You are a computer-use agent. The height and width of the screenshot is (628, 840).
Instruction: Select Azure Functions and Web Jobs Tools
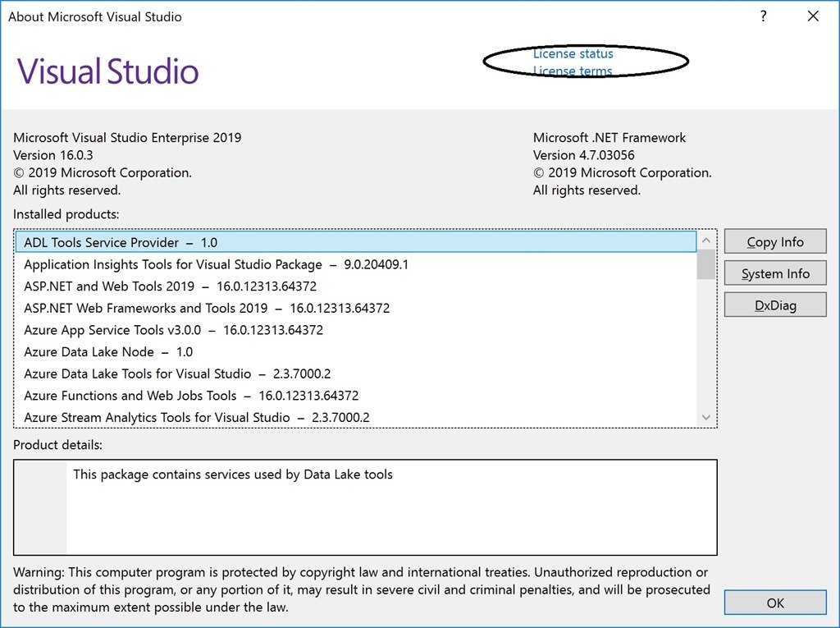click(x=356, y=395)
